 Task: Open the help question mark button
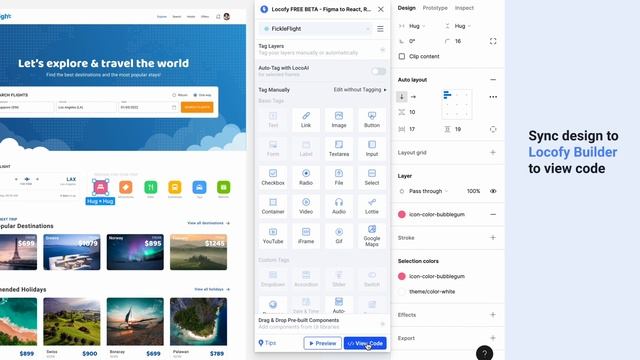484,353
